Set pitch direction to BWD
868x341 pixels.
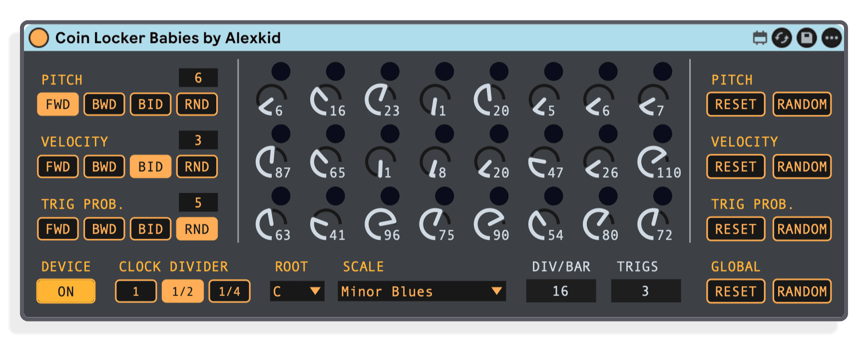(x=104, y=104)
